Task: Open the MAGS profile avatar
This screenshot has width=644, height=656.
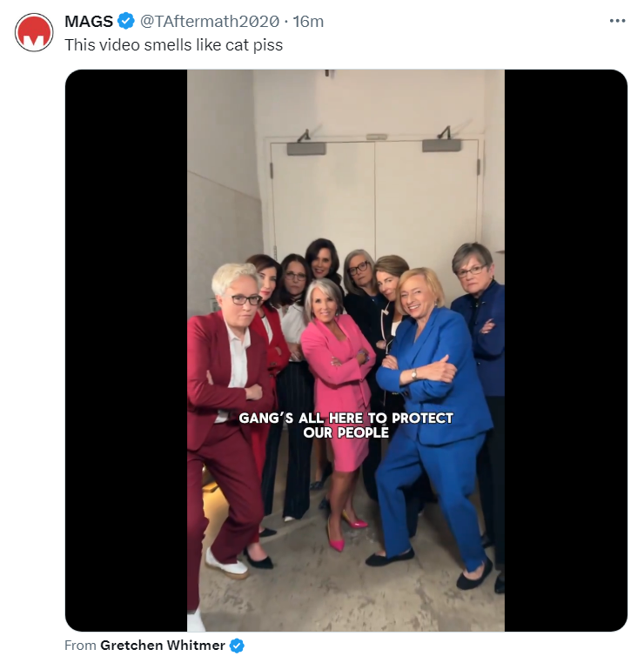Action: pyautogui.click(x=34, y=32)
